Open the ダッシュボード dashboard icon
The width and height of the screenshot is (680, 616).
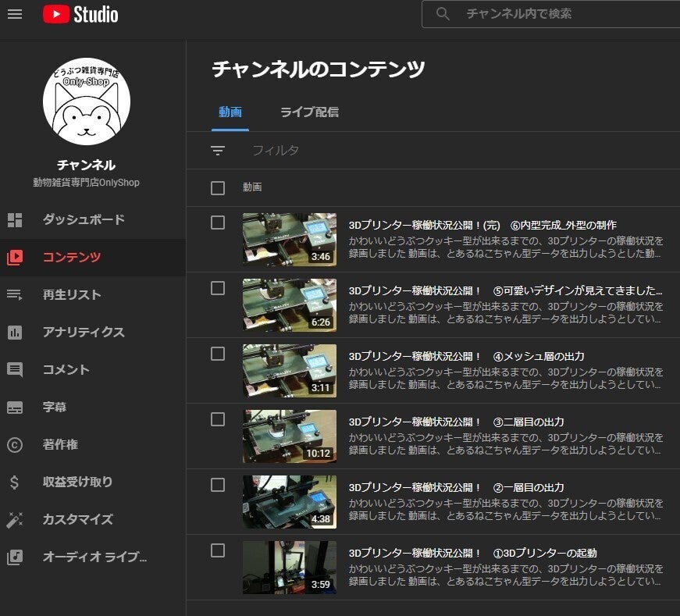click(15, 220)
